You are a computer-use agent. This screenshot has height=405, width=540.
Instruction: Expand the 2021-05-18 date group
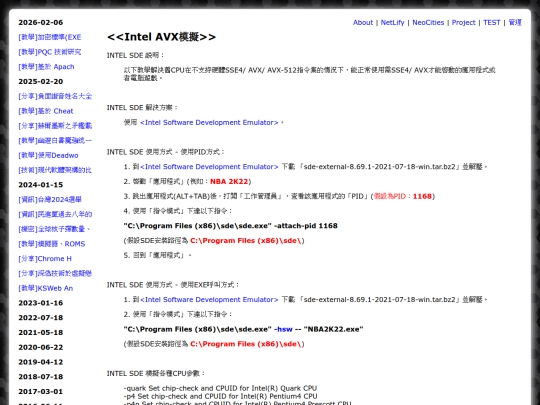[41, 333]
